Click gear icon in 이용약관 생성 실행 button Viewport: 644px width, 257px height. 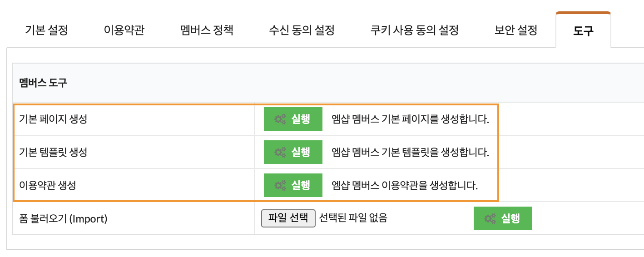280,185
